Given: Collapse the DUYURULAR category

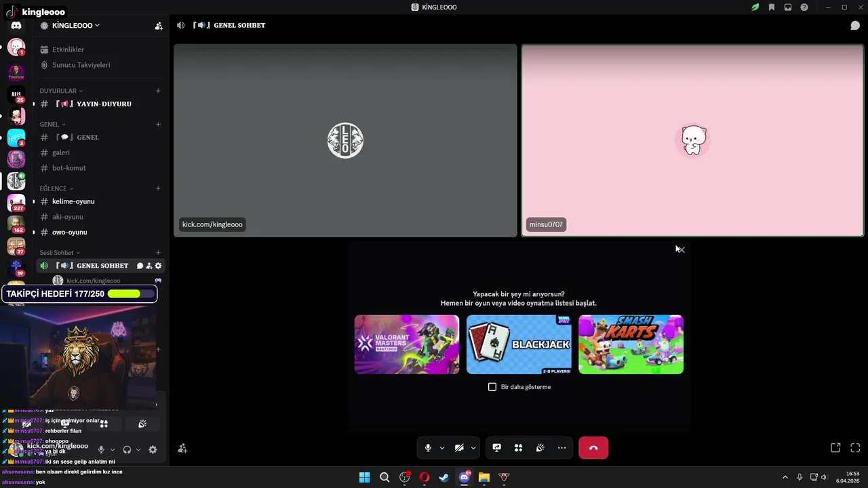Looking at the screenshot, I should click(61, 91).
